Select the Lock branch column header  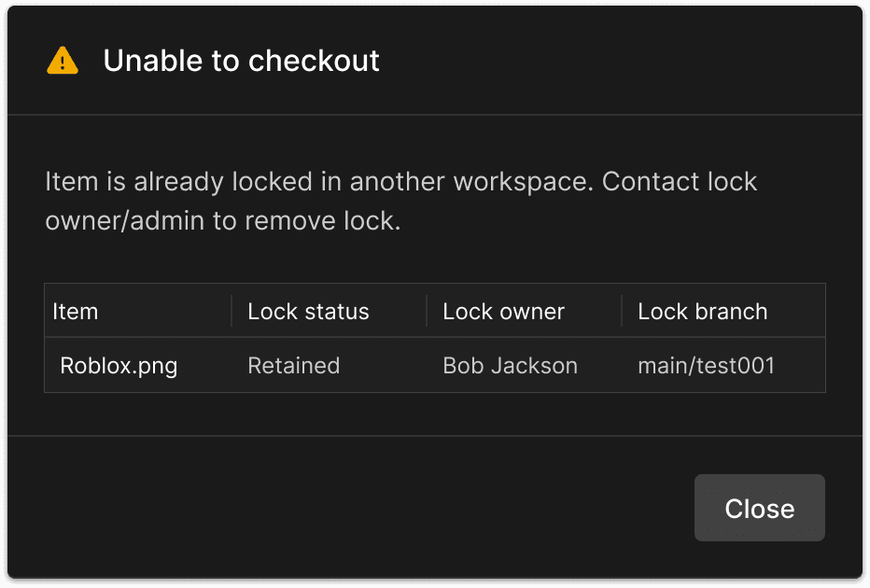coord(702,312)
